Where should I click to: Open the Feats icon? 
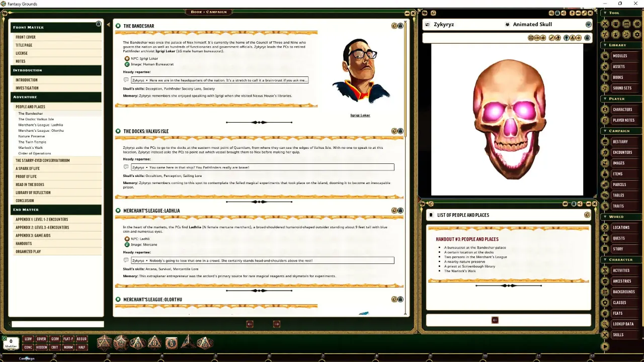pyautogui.click(x=605, y=313)
